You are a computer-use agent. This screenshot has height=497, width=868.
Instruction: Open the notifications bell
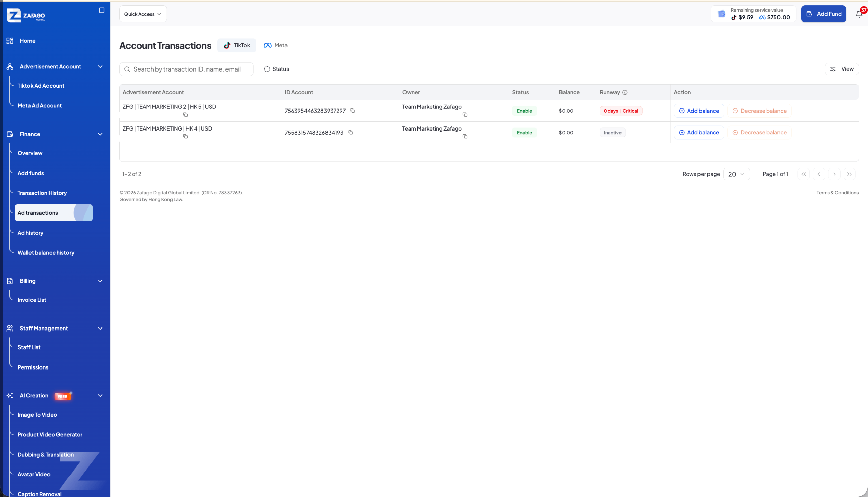tap(859, 14)
